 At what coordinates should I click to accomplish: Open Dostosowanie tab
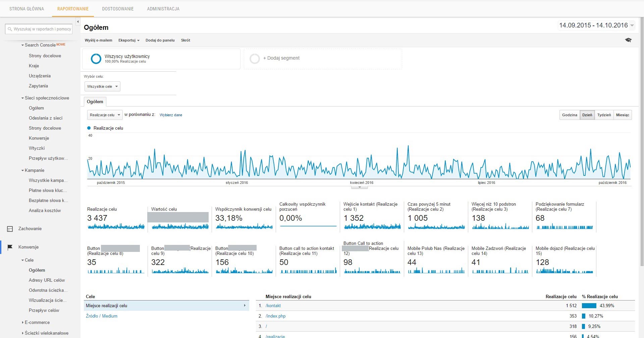[x=118, y=9]
